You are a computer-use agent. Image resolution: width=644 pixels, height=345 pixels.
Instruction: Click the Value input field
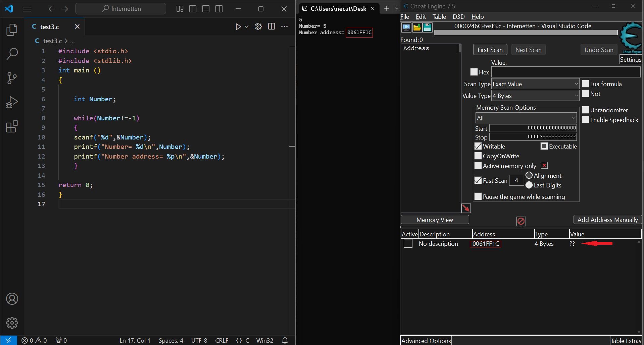click(x=566, y=72)
